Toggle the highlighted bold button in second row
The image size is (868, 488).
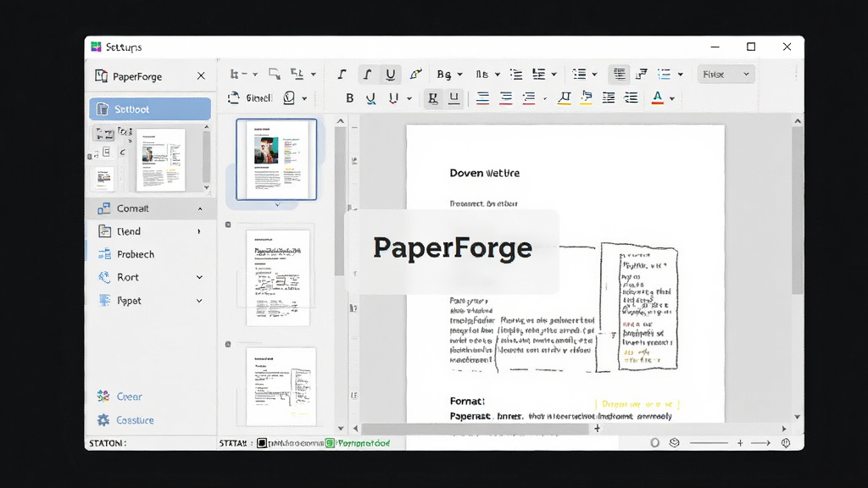pos(433,98)
